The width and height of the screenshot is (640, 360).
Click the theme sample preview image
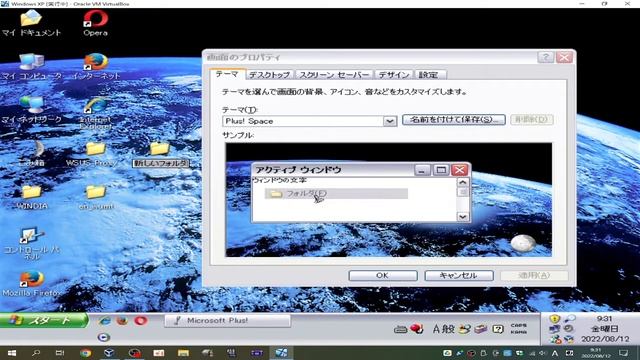(x=389, y=200)
